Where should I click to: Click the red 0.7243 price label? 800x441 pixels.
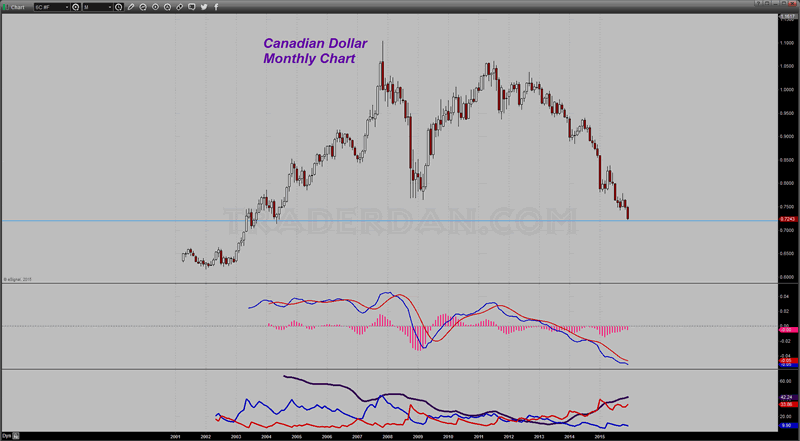(787, 220)
